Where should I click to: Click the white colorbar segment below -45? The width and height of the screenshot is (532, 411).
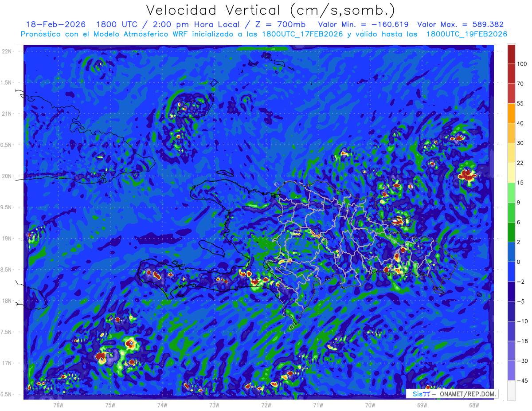(511, 390)
